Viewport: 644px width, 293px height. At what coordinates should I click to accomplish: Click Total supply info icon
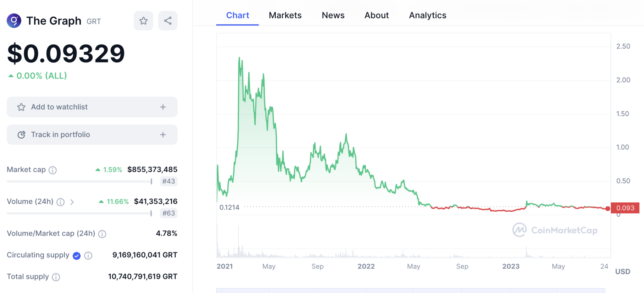[56, 277]
